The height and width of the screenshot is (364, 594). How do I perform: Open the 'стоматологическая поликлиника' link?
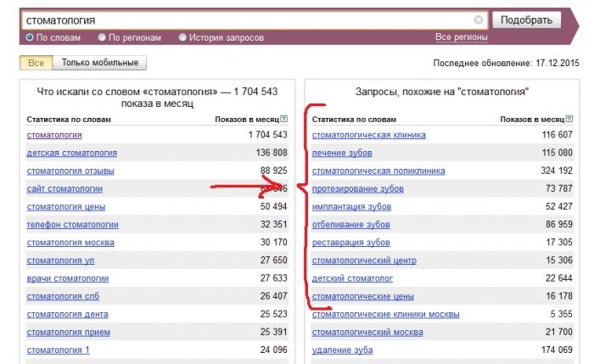click(378, 171)
